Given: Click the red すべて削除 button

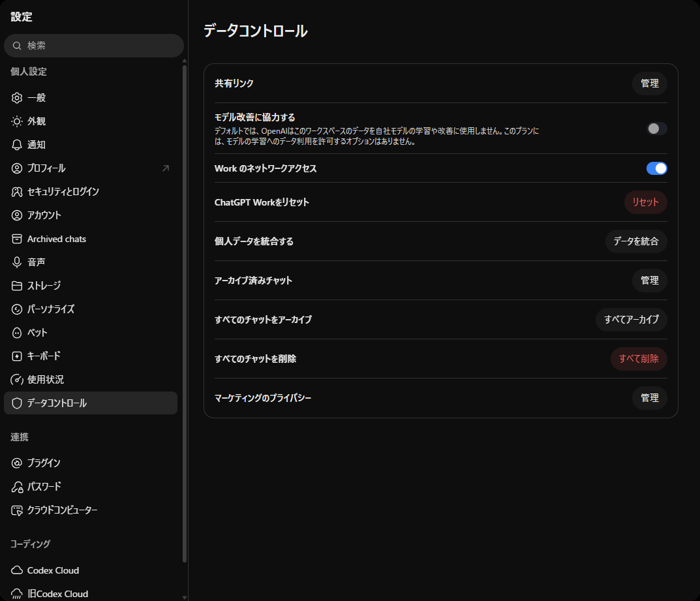Looking at the screenshot, I should (x=639, y=359).
